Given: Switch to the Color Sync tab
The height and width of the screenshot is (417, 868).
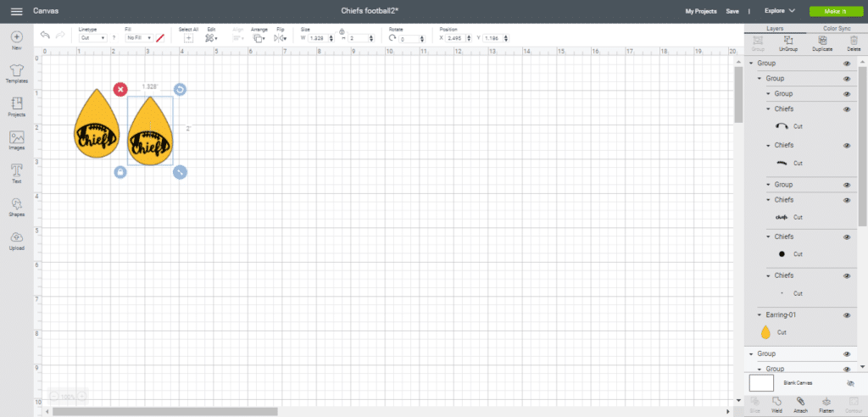Looking at the screenshot, I should click(837, 28).
